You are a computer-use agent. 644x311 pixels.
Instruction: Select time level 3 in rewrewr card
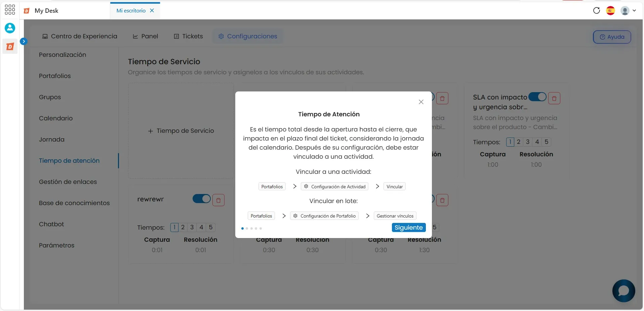[192, 227]
